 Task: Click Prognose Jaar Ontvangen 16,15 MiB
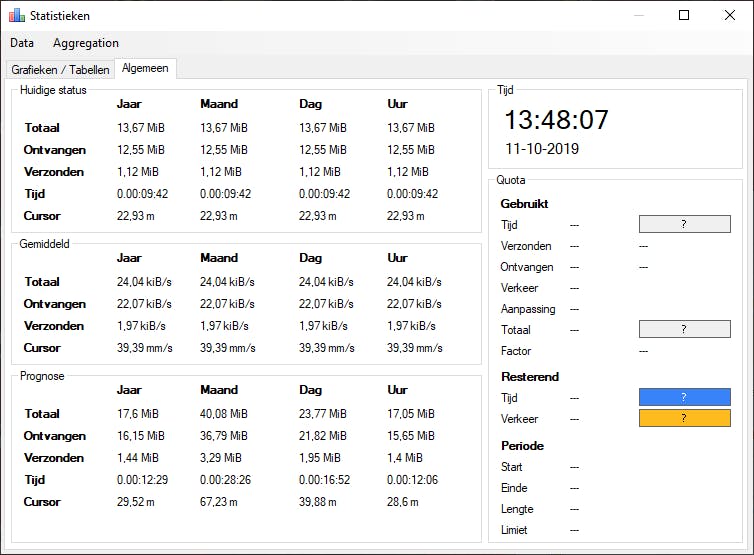(140, 436)
